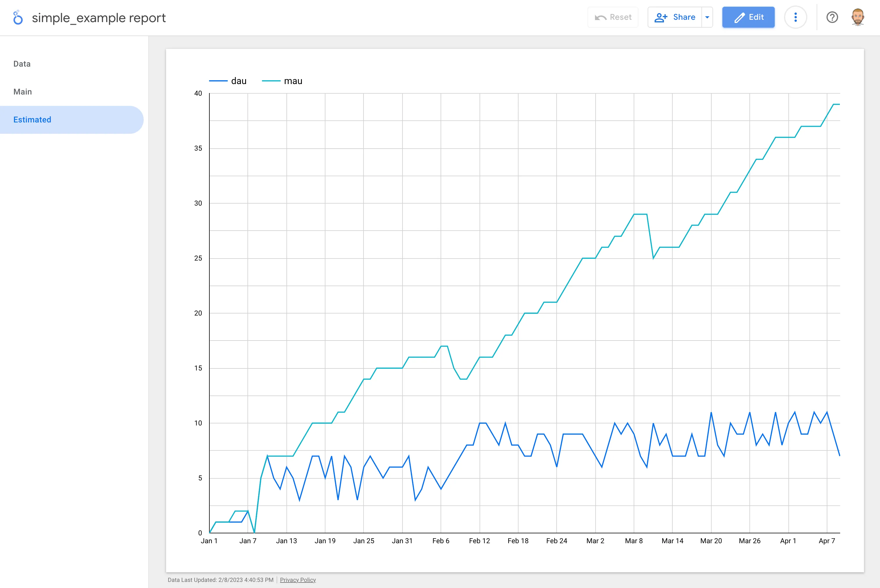The height and width of the screenshot is (588, 880).
Task: Select the Data page from sidebar
Action: pos(22,63)
